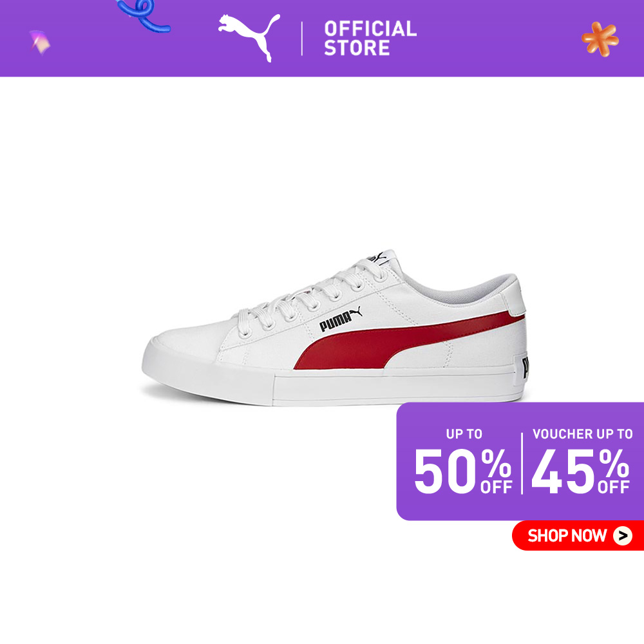Viewport: 644px width, 644px height.
Task: Click the red formstrip on the sneaker
Action: (x=394, y=342)
